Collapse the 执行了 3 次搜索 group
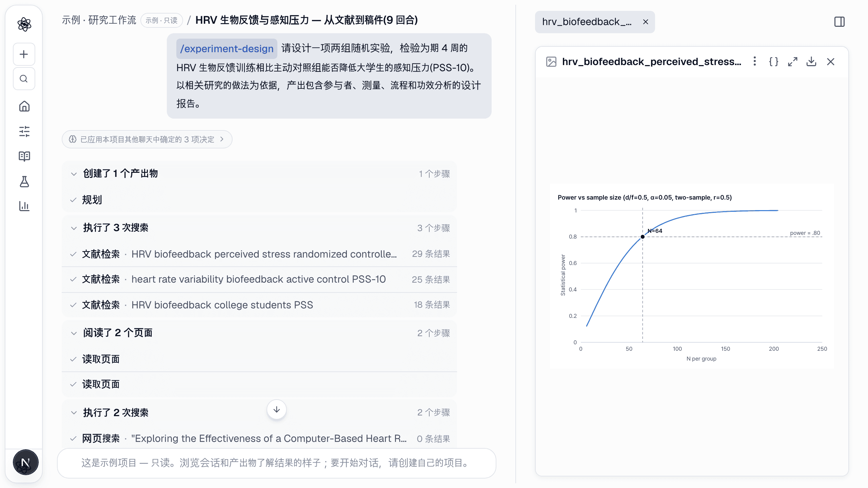Image resolution: width=868 pixels, height=488 pixels. click(259, 228)
